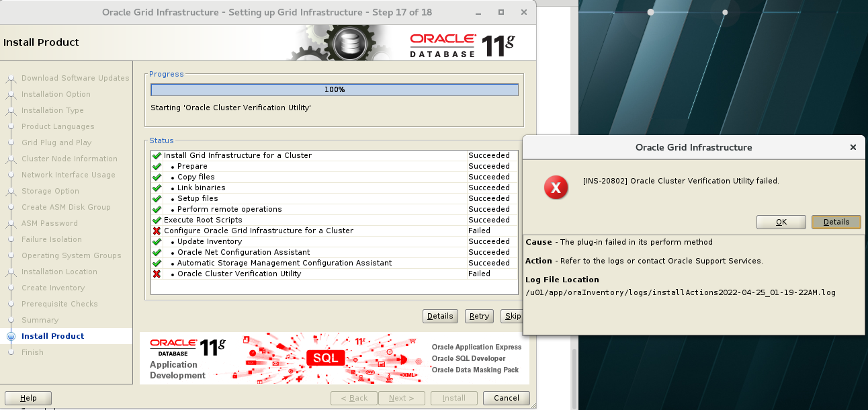868x410 pixels.
Task: Click green check beside Install Grid Infrastructure for a Cluster
Action: click(x=157, y=155)
